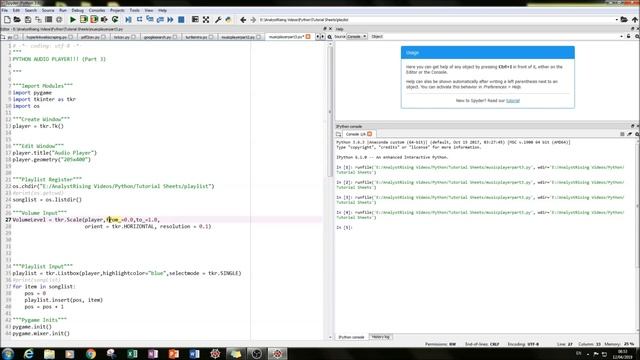Interrupt kernel stop icon in console
Image resolution: width=640 pixels, height=360 pixels.
pos(622,134)
